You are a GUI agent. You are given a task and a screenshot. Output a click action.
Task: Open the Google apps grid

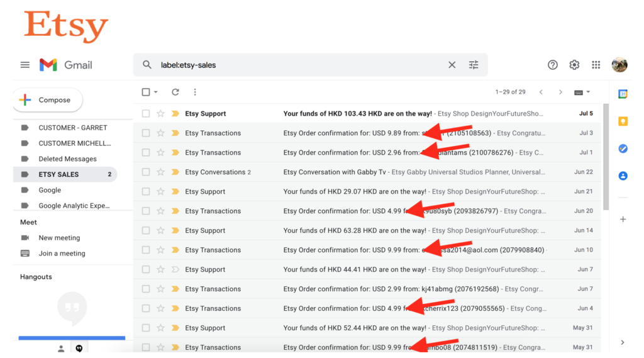pyautogui.click(x=596, y=65)
